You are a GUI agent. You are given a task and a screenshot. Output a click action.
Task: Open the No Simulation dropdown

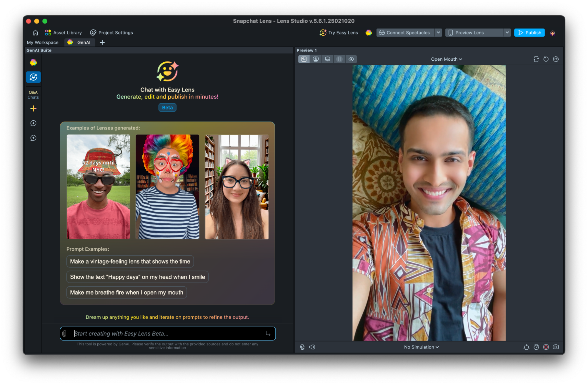pos(421,347)
